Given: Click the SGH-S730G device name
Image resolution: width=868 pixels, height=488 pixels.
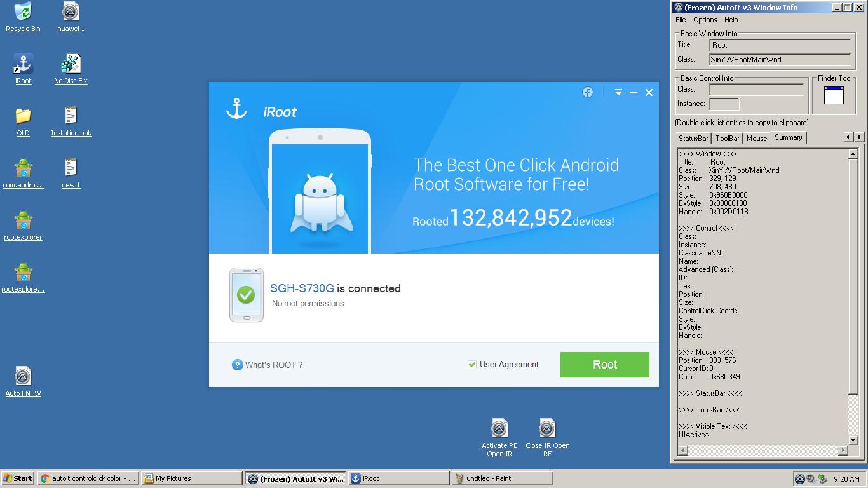Looking at the screenshot, I should pos(302,288).
